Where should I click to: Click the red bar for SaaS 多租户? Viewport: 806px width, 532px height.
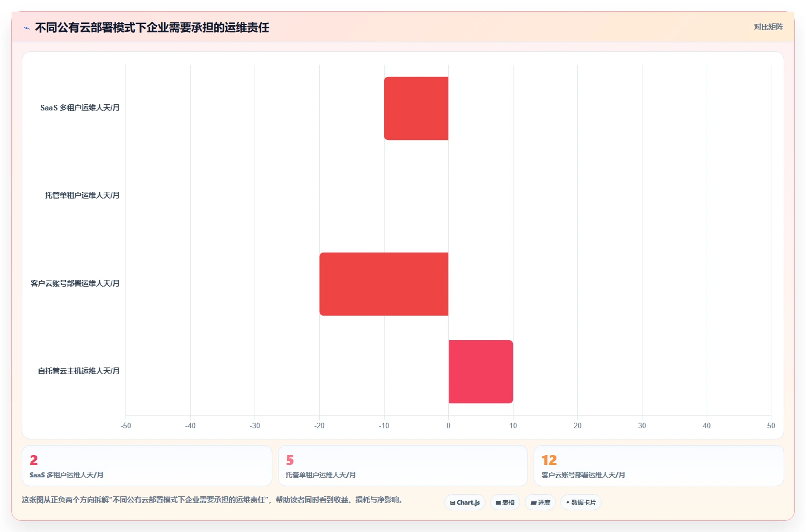(416, 108)
